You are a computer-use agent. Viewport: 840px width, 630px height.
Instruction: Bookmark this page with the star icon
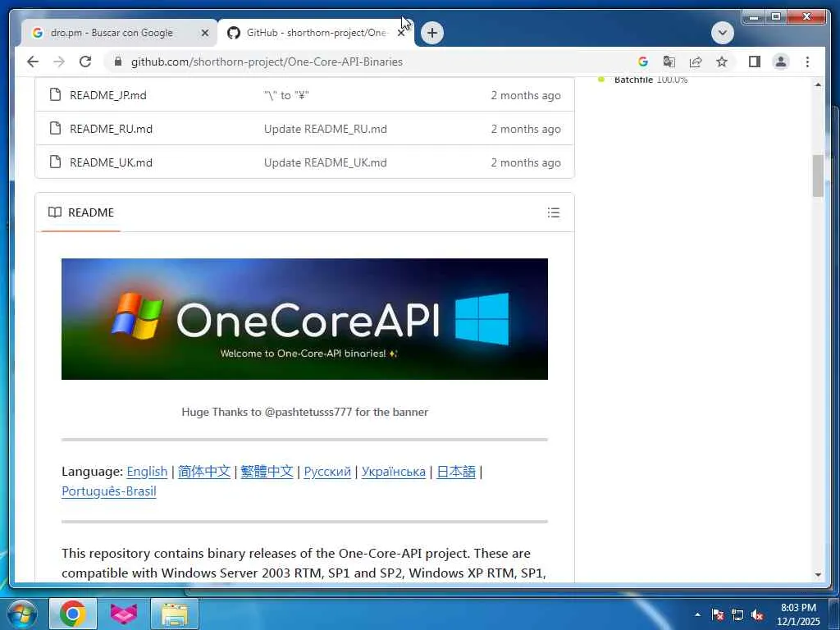point(722,62)
